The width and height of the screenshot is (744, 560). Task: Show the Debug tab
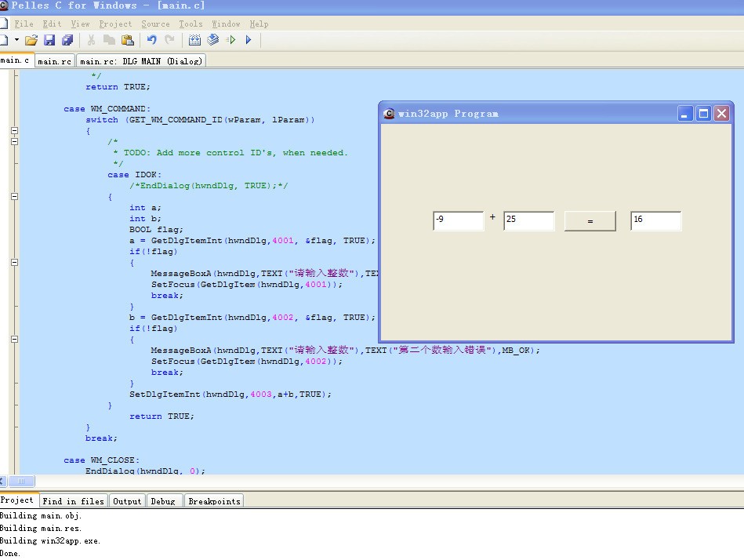[x=163, y=501]
